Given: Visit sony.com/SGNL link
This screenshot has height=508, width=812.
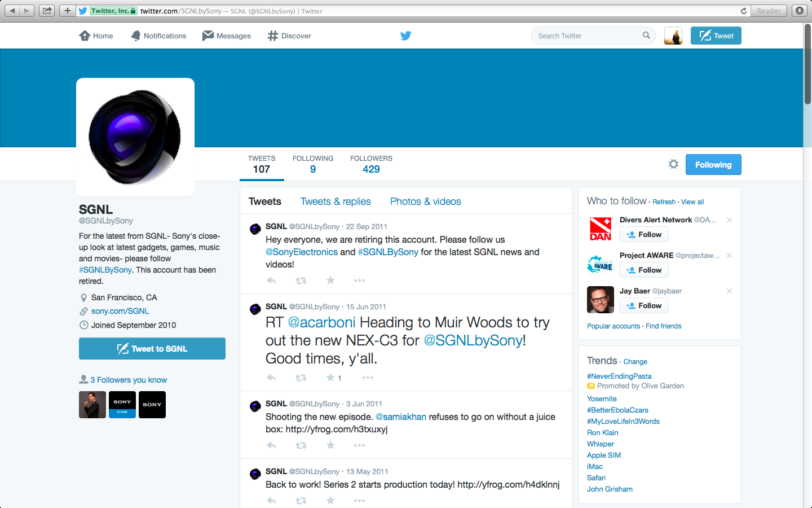Looking at the screenshot, I should (120, 311).
